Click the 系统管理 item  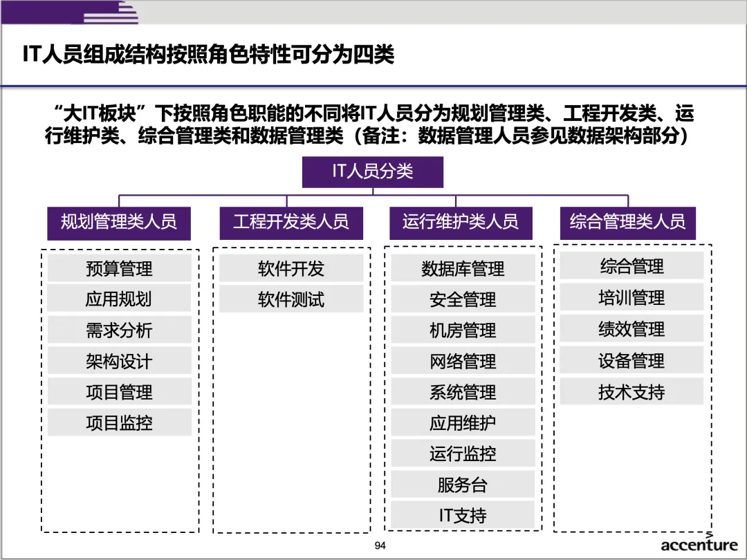[463, 391]
